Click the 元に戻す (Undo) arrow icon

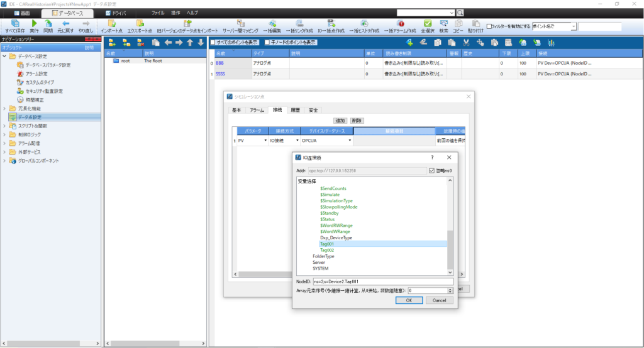click(x=65, y=23)
